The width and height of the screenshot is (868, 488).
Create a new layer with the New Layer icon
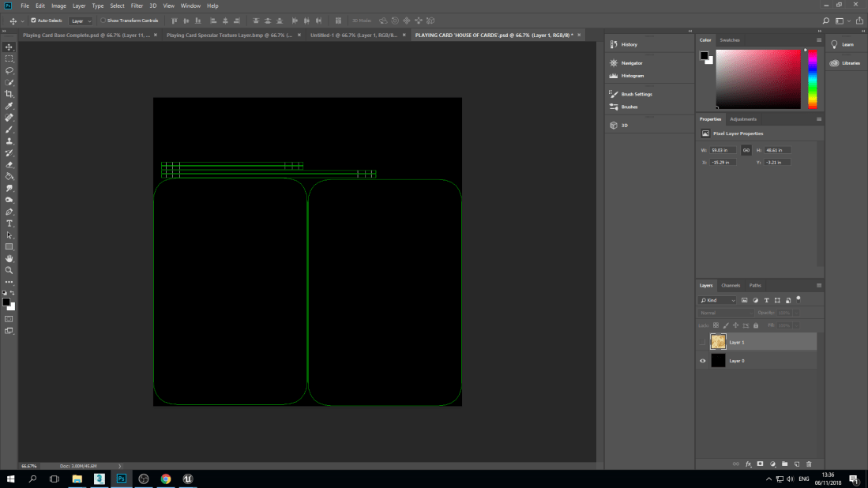(x=796, y=464)
